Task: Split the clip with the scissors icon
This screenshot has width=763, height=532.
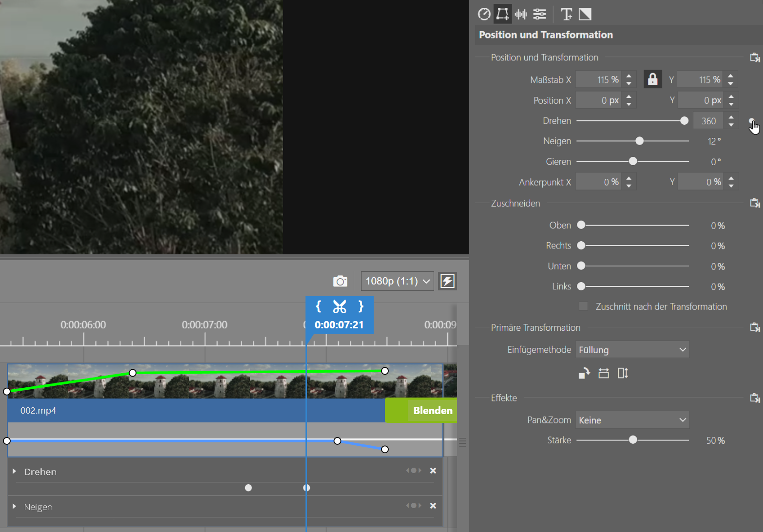Action: coord(340,306)
